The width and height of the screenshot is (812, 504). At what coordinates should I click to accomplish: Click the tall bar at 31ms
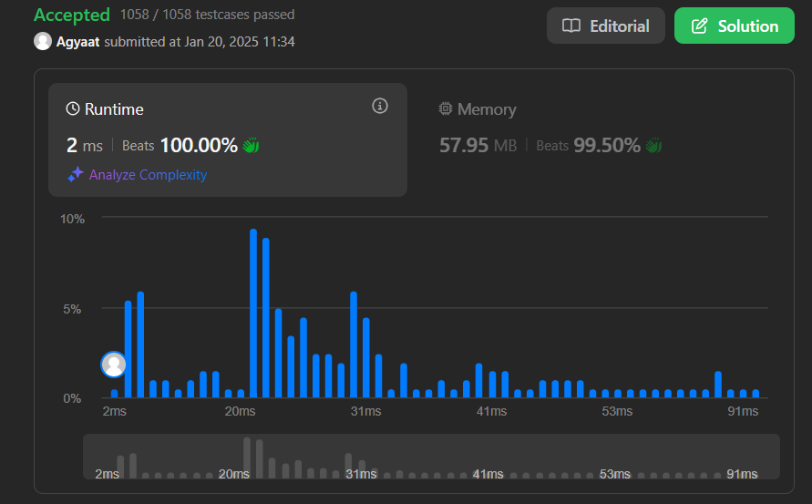click(354, 345)
